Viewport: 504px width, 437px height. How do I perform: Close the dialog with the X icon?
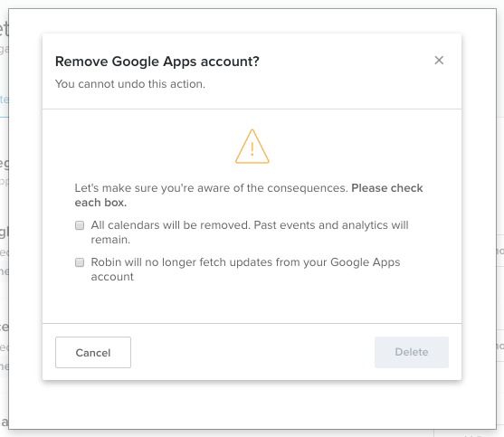pyautogui.click(x=439, y=60)
